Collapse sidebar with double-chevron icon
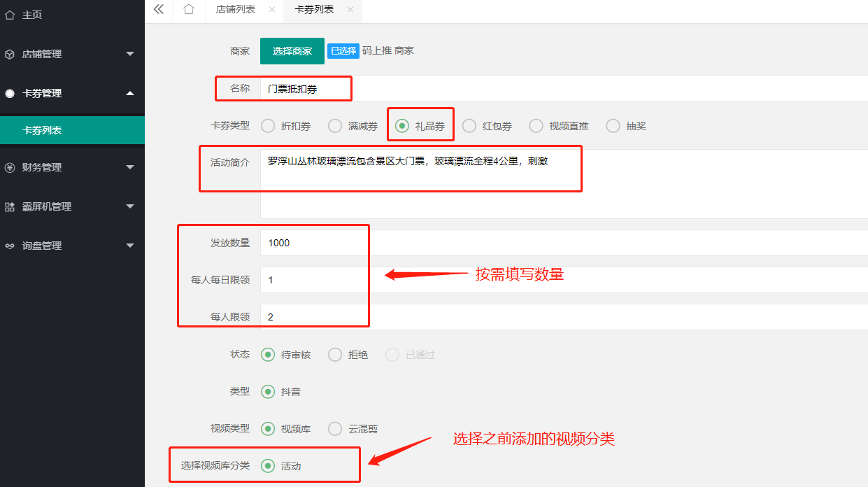The width and height of the screenshot is (868, 487). point(159,9)
